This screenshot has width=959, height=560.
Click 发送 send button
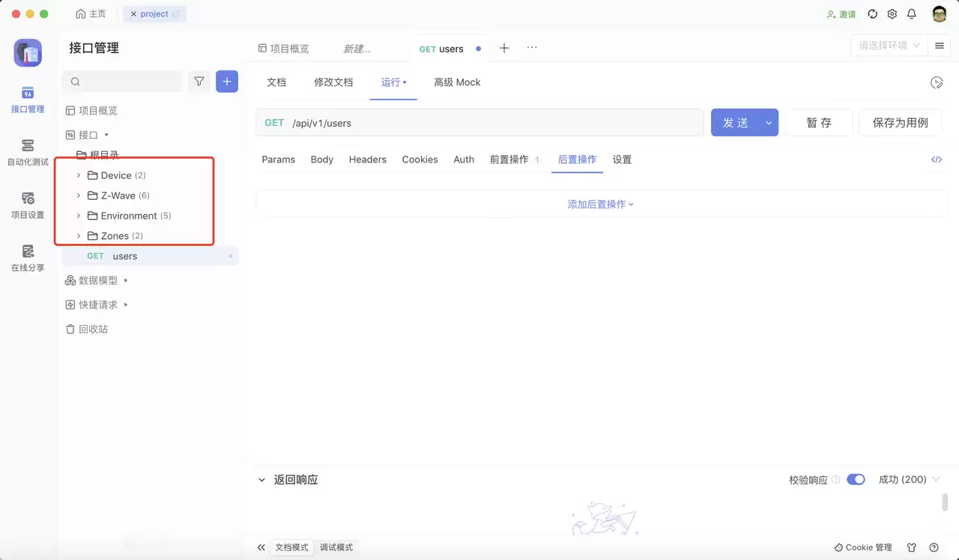[735, 123]
